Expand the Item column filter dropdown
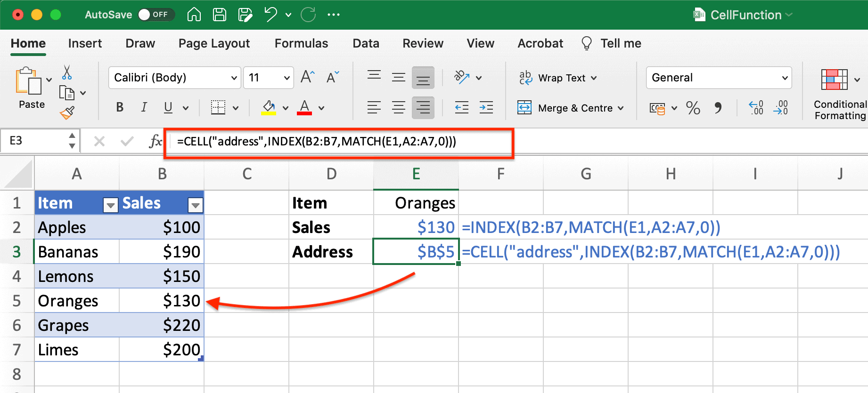The width and height of the screenshot is (868, 393). click(x=111, y=205)
